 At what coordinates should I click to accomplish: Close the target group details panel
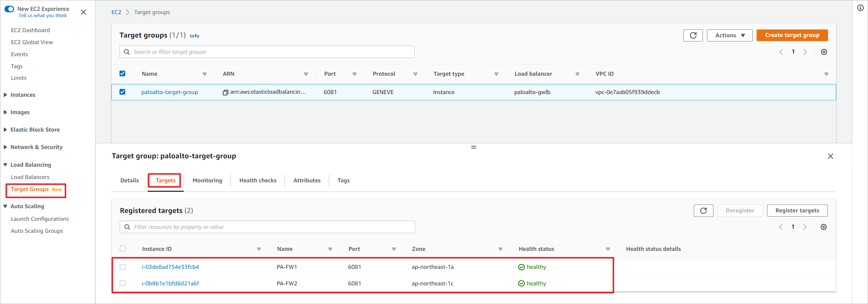tap(830, 156)
